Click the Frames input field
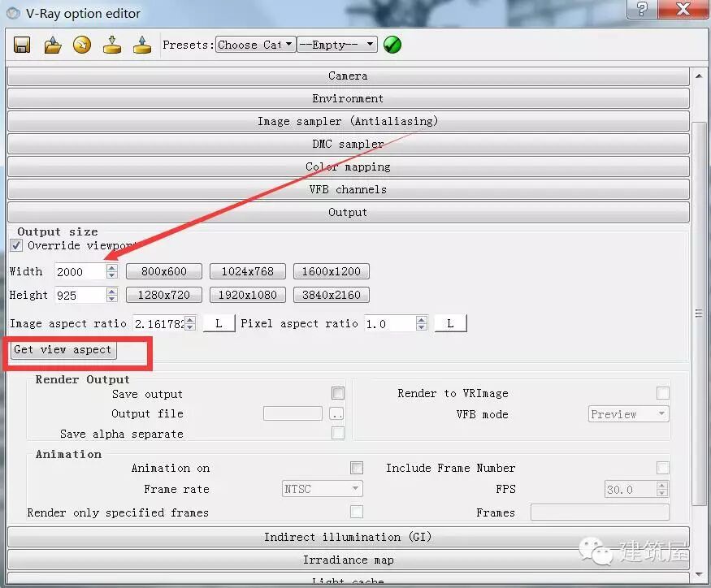This screenshot has height=588, width=711. coord(600,512)
